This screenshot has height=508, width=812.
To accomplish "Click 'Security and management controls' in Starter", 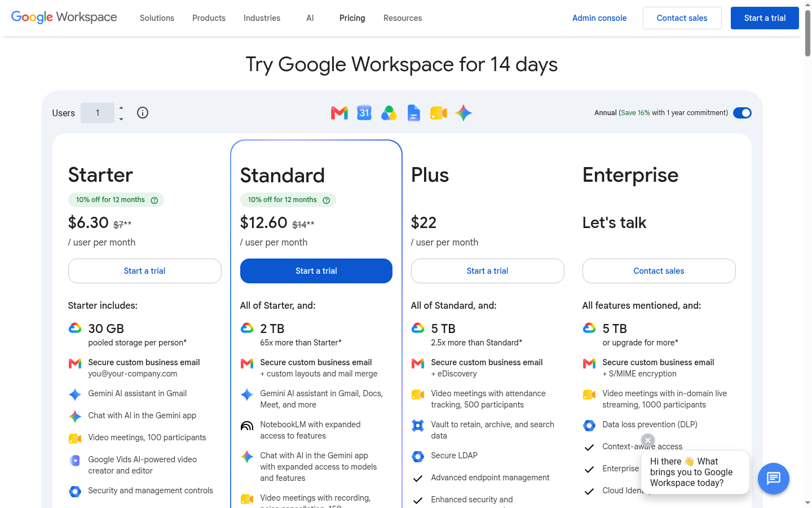I will pos(151,491).
